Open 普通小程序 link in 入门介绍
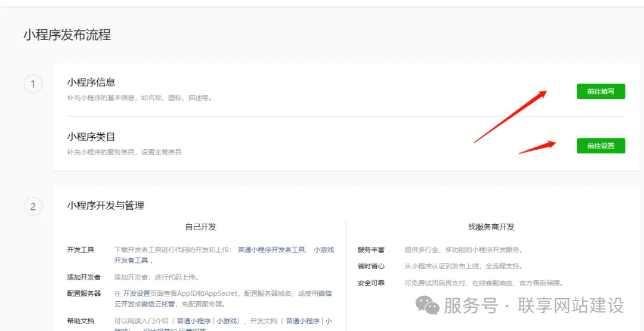The width and height of the screenshot is (644, 331). [x=194, y=321]
